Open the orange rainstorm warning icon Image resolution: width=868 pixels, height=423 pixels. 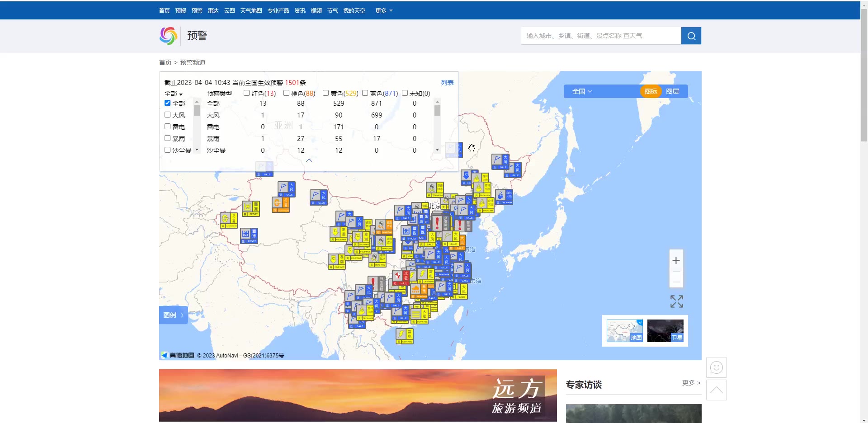point(419,291)
